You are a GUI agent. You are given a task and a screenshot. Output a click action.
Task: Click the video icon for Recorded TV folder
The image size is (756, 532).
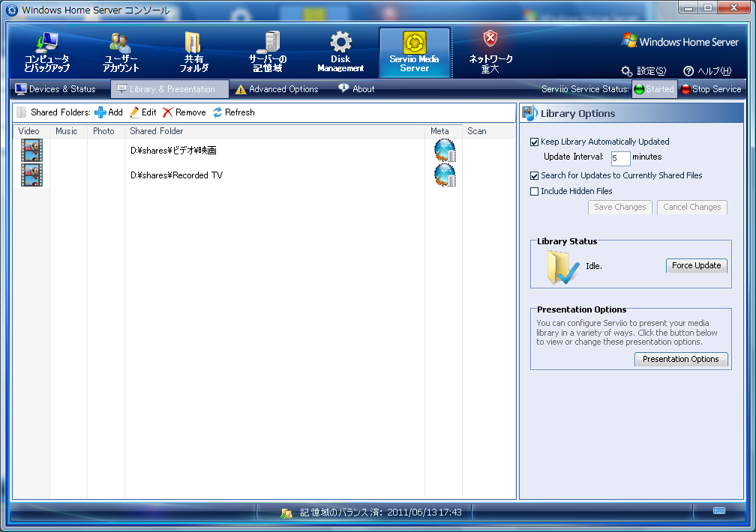[31, 175]
